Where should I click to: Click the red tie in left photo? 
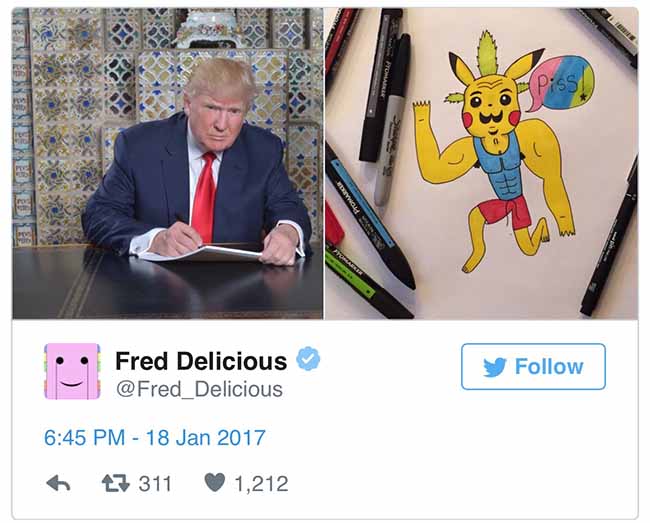pyautogui.click(x=204, y=197)
